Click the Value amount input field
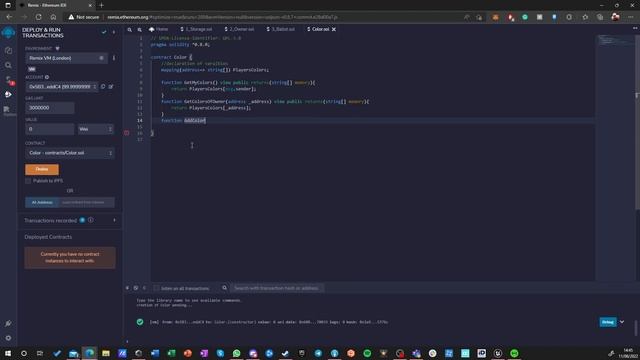 tap(50, 129)
